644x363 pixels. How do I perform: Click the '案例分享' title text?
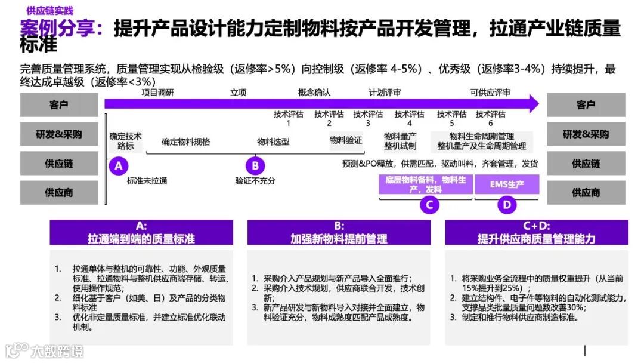pos(57,29)
